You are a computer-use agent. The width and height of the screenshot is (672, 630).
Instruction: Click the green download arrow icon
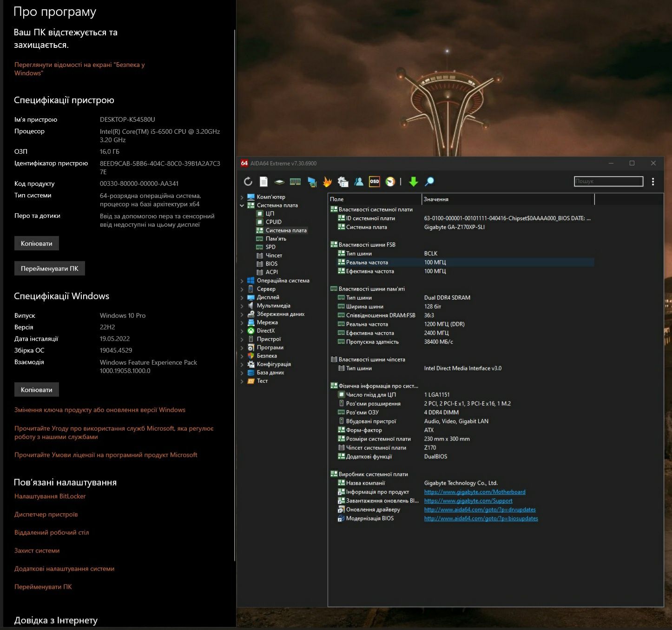pyautogui.click(x=414, y=182)
